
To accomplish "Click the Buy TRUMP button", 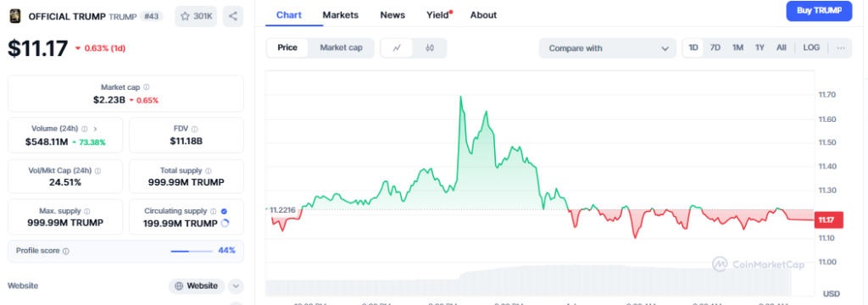I will coord(819,10).
